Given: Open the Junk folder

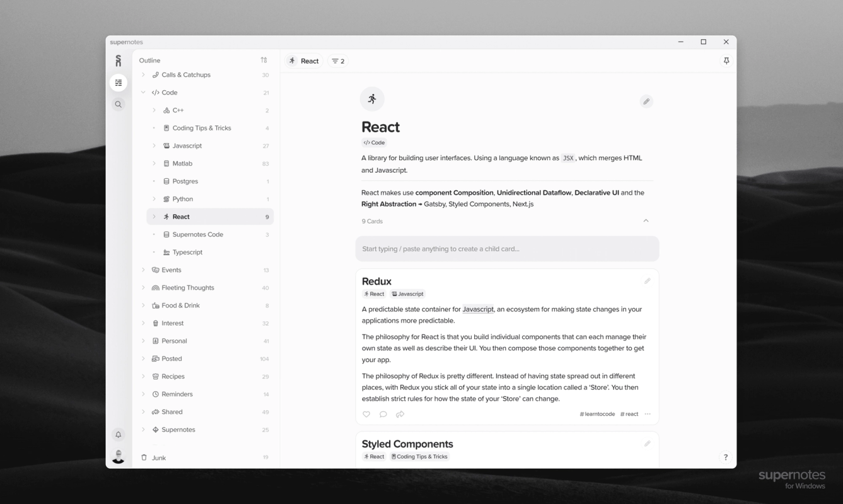Looking at the screenshot, I should coord(204,457).
